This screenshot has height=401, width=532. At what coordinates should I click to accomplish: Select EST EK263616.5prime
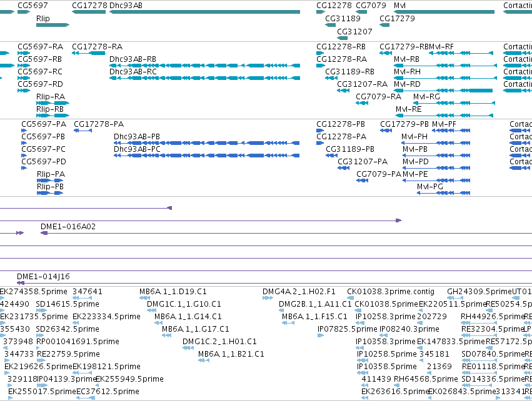[x=364, y=398]
